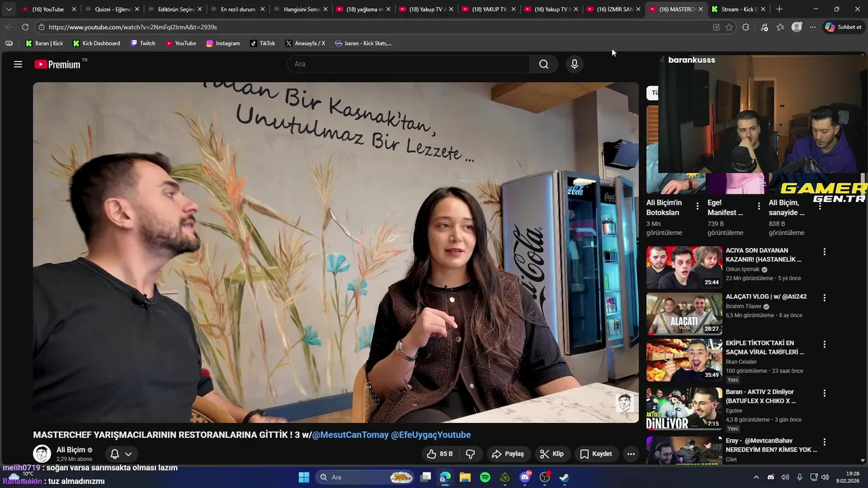This screenshot has height=488, width=868.
Task: Open Copilot Sohbet et button
Action: point(843,27)
